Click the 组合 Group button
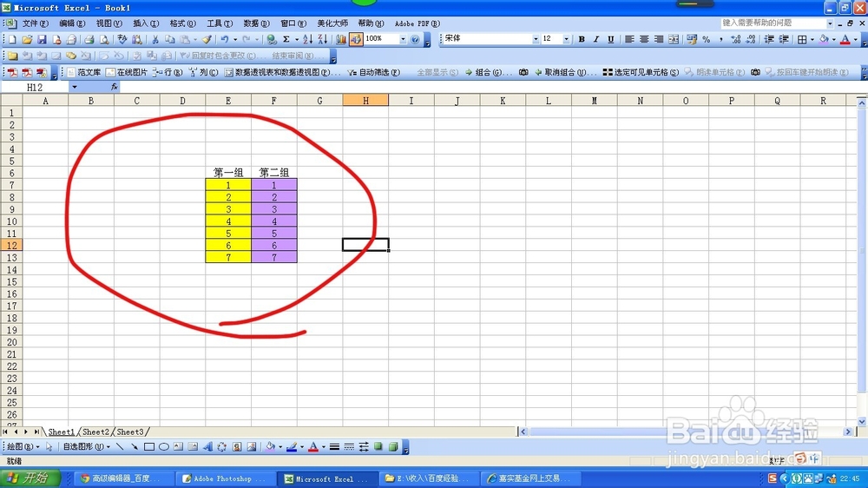This screenshot has width=868, height=488. pos(488,72)
